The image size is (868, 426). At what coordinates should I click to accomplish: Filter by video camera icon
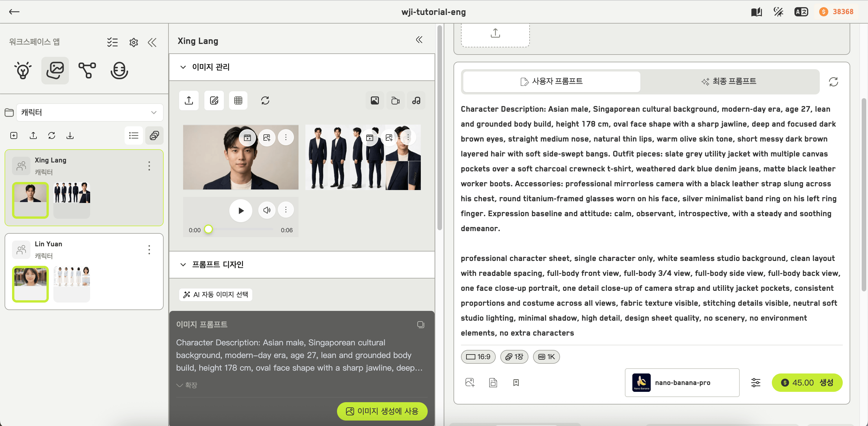click(395, 100)
